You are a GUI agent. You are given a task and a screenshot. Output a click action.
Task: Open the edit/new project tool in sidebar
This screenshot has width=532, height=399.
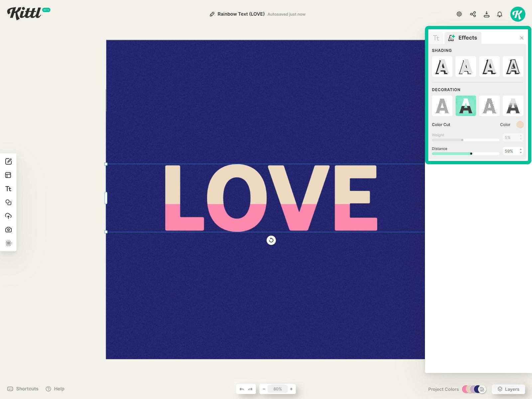click(9, 162)
